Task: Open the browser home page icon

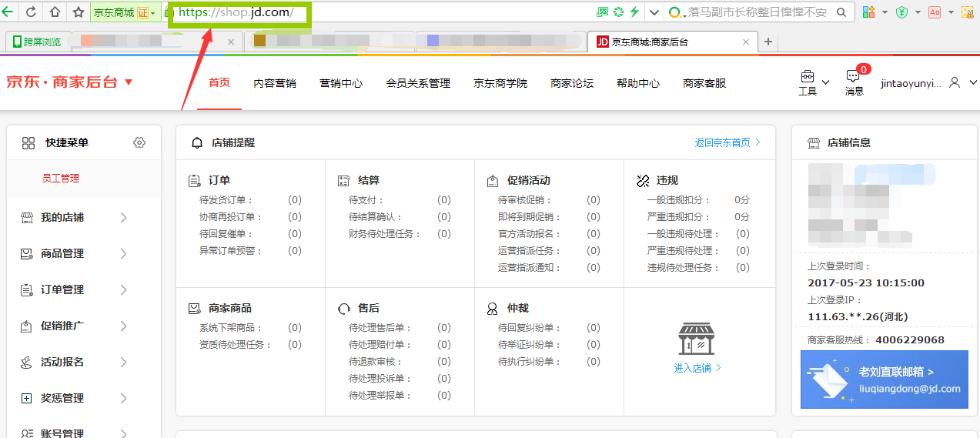Action: (x=55, y=12)
